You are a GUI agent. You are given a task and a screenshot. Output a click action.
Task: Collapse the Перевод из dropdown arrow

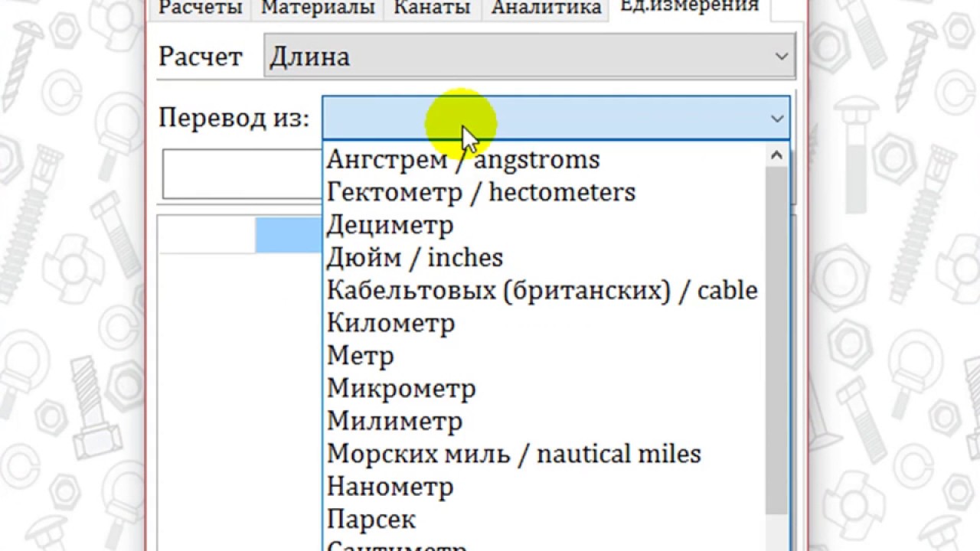(777, 119)
